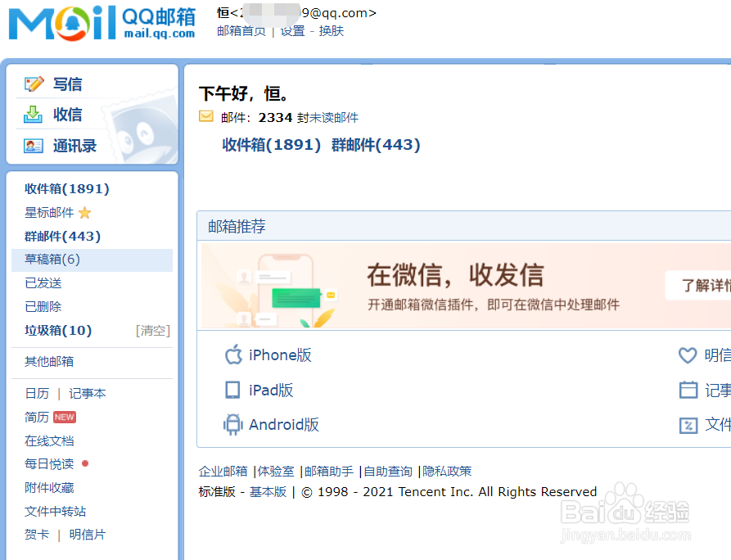
Task: Click 邮箱助手 footer link
Action: pos(329,472)
